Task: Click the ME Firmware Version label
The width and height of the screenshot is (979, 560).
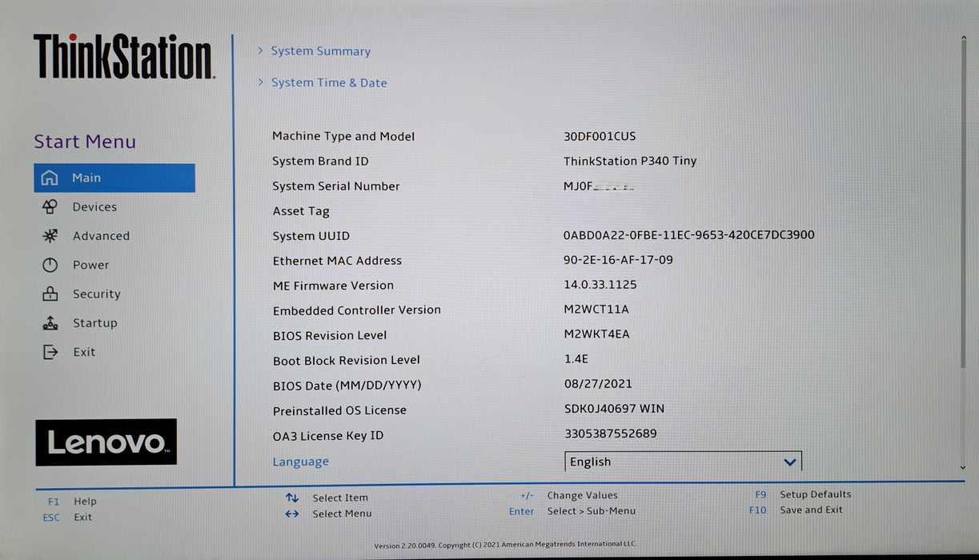Action: 333,286
